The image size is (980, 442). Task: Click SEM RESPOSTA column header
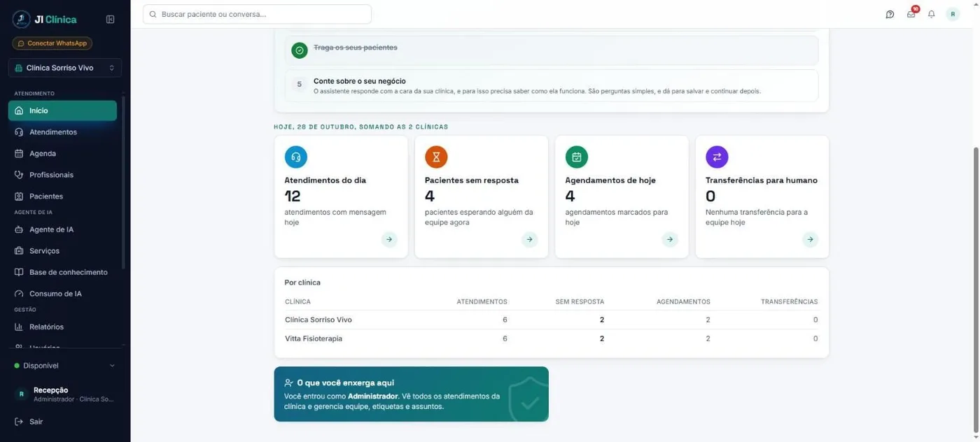580,302
